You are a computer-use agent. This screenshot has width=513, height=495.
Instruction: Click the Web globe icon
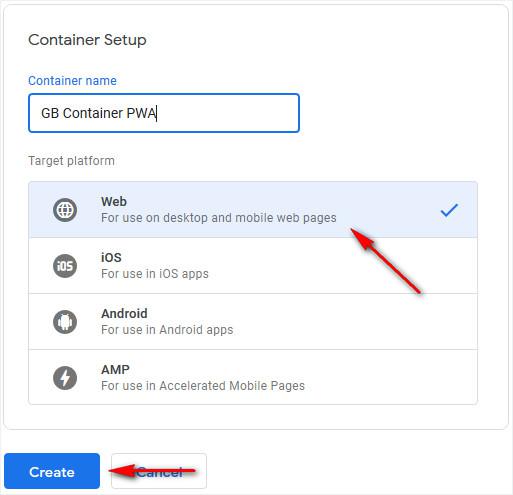(65, 210)
